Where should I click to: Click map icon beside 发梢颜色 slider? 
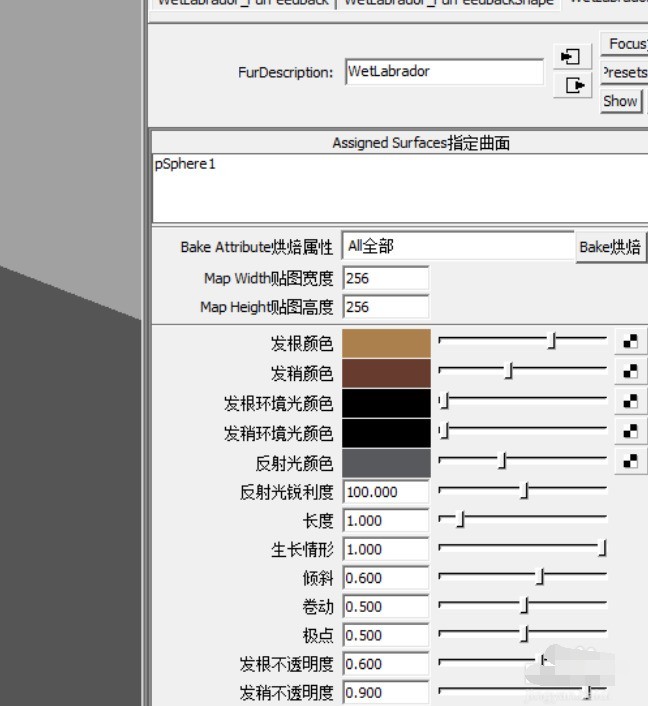tap(630, 372)
